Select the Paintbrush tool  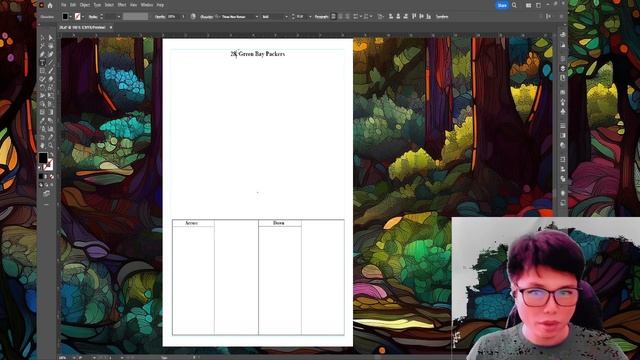coord(51,71)
